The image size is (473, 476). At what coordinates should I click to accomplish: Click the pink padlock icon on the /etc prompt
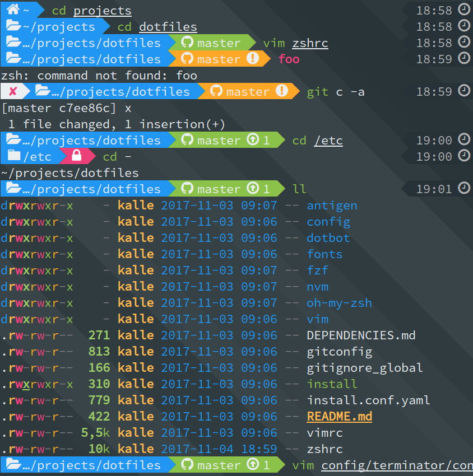click(x=76, y=156)
